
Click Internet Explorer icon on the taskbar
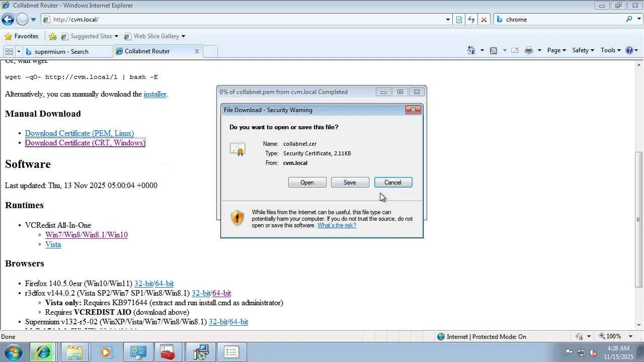[x=43, y=352]
